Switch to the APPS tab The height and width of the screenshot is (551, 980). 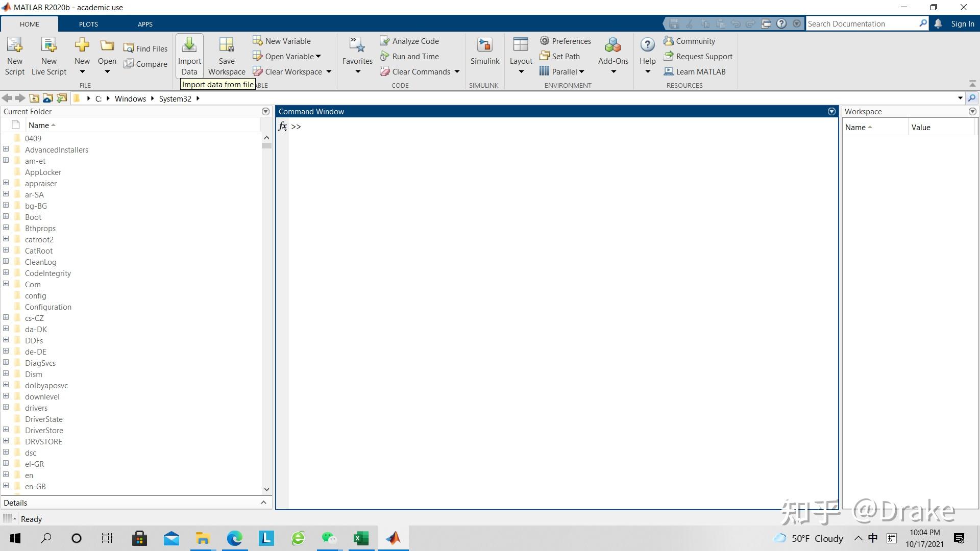[145, 24]
